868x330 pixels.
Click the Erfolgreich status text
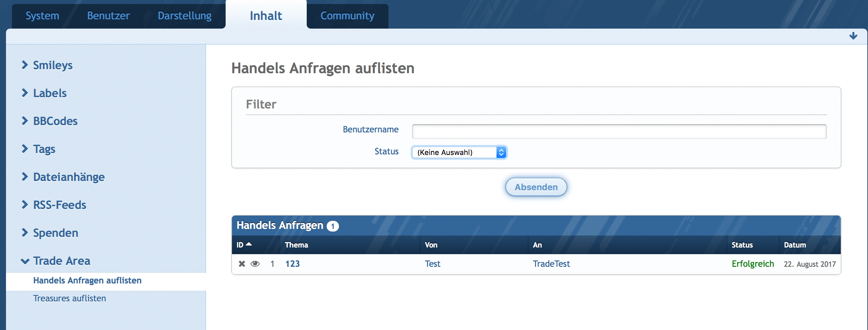(753, 264)
